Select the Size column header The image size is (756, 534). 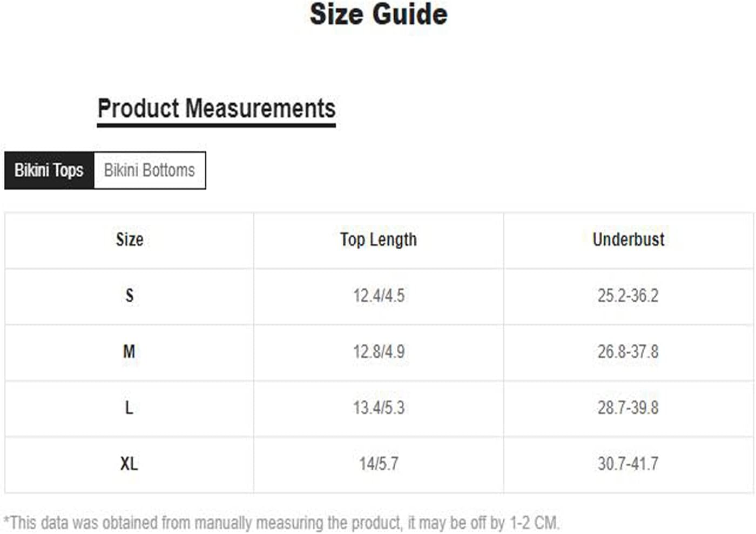(x=130, y=239)
